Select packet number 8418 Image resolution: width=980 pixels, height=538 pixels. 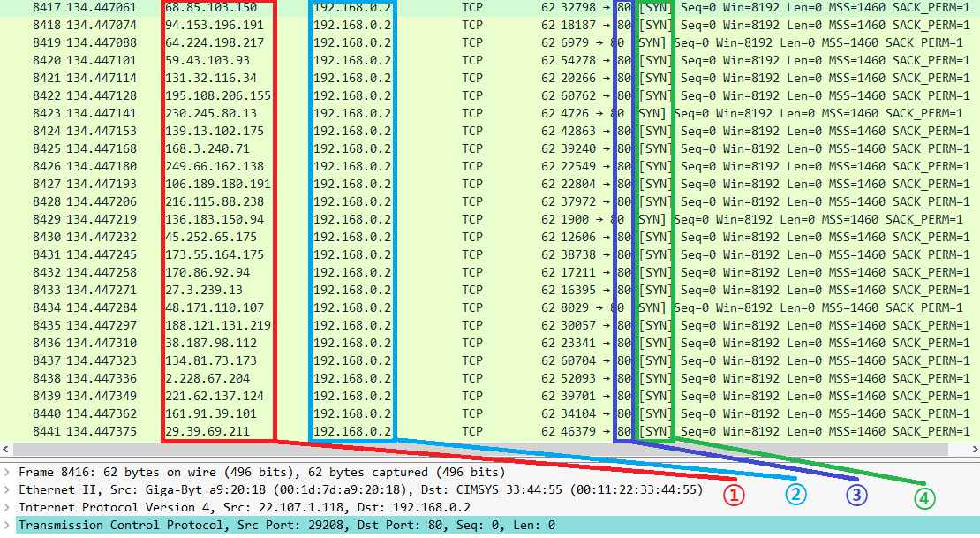click(490, 25)
